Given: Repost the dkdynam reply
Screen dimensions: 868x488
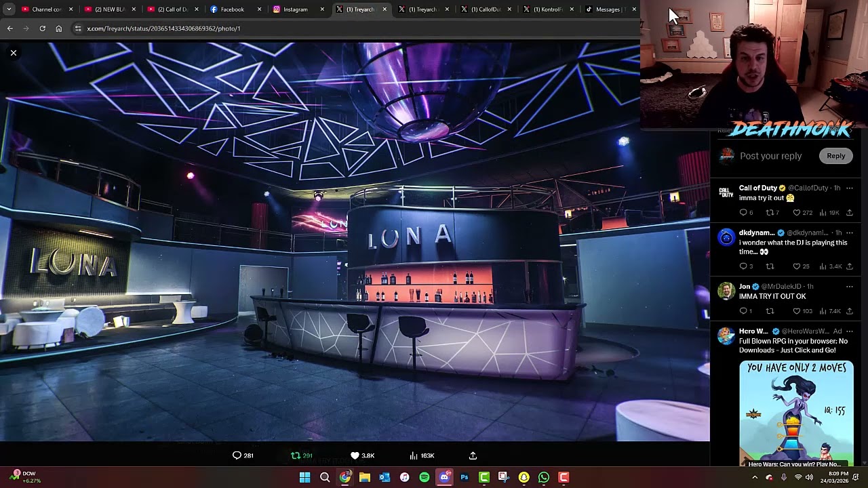Looking at the screenshot, I should pyautogui.click(x=770, y=266).
